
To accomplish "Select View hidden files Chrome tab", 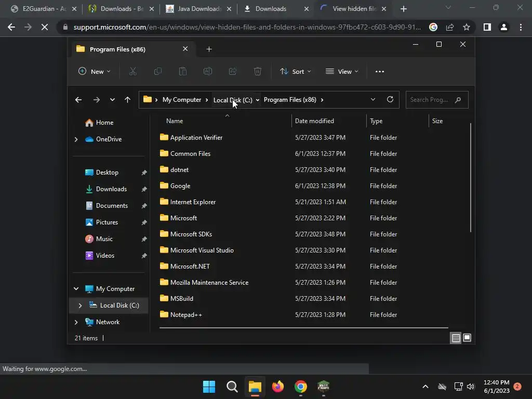I will point(353,9).
